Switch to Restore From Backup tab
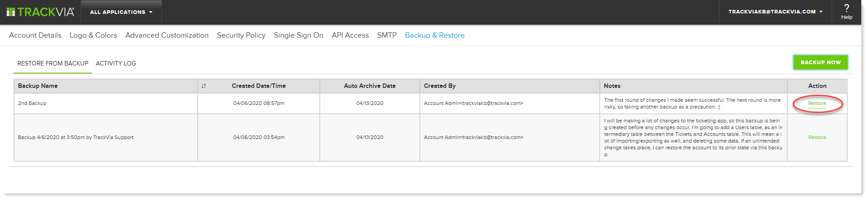Screen dimensions: 868x200 point(53,64)
